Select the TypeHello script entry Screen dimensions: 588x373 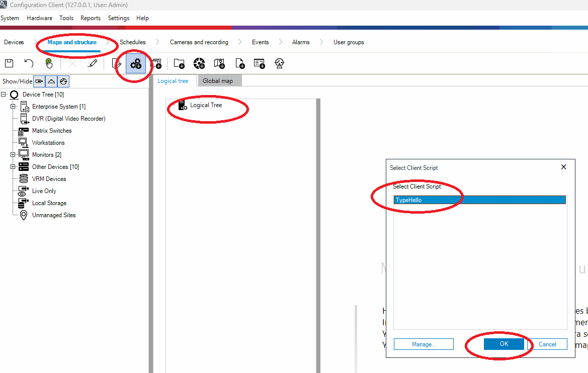pos(409,200)
